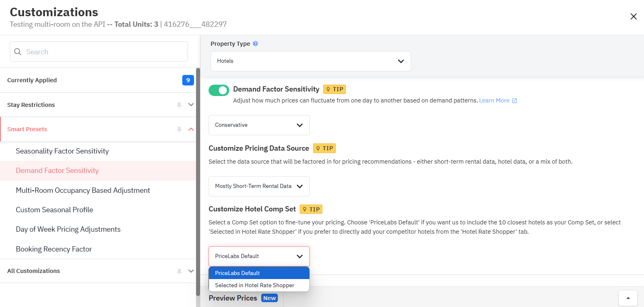Expand the Preview Prices panel with the arrow button
This screenshot has height=307, width=644.
628,298
